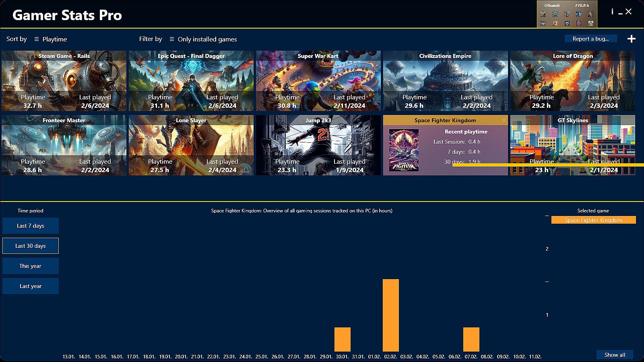The image size is (644, 362).
Task: Open the info "i" icon in title bar
Action: click(x=612, y=12)
